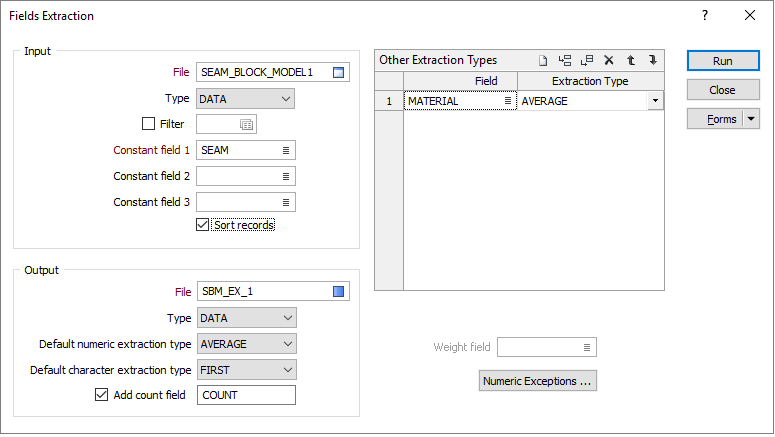
Task: Browse for the Input file SEAM_BLOCK_MODEL1
Action: coord(339,73)
